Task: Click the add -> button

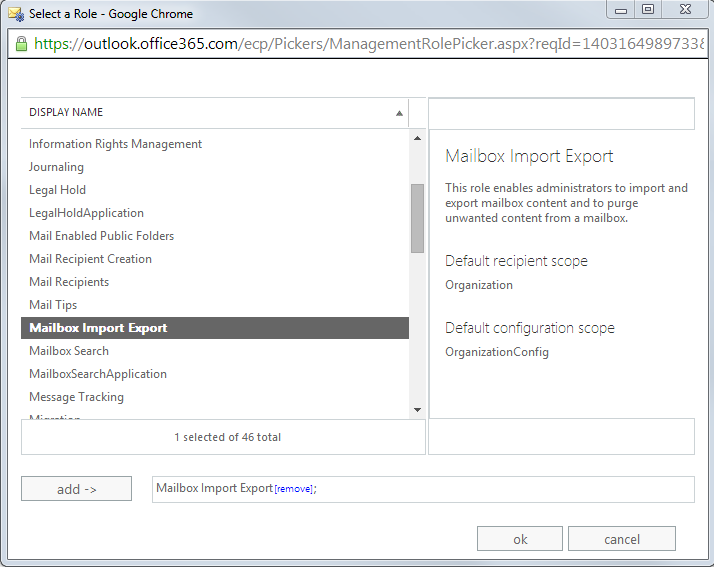Action: coord(76,489)
